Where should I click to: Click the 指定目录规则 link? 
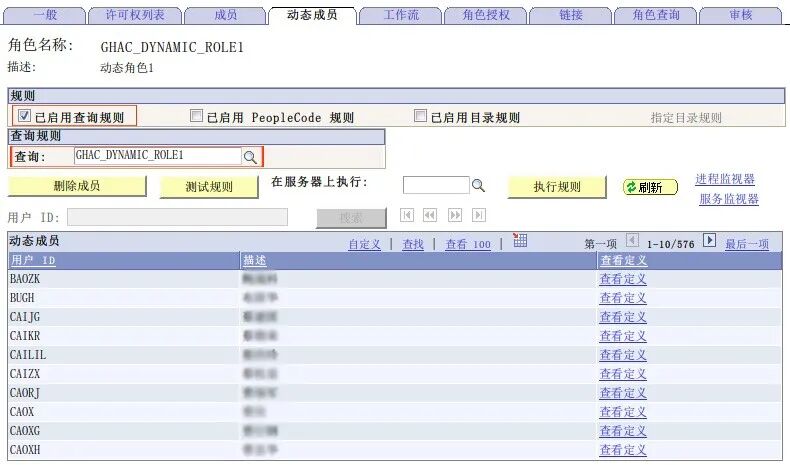(x=686, y=118)
